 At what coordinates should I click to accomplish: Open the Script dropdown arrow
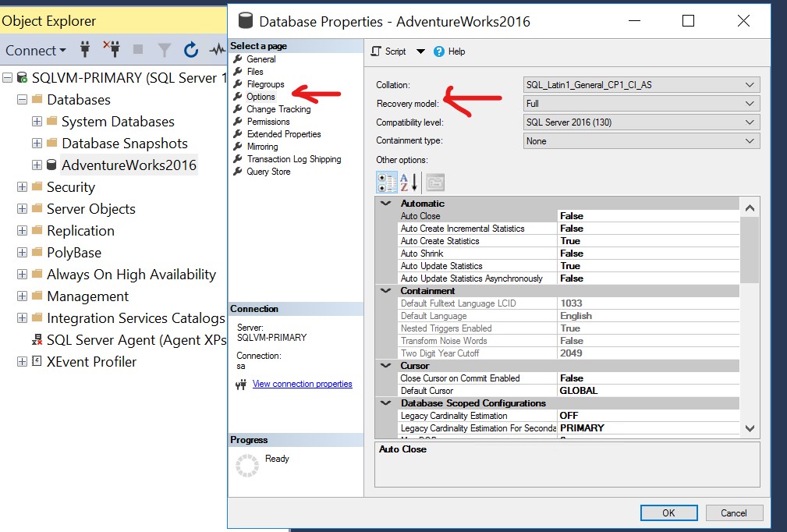point(420,51)
